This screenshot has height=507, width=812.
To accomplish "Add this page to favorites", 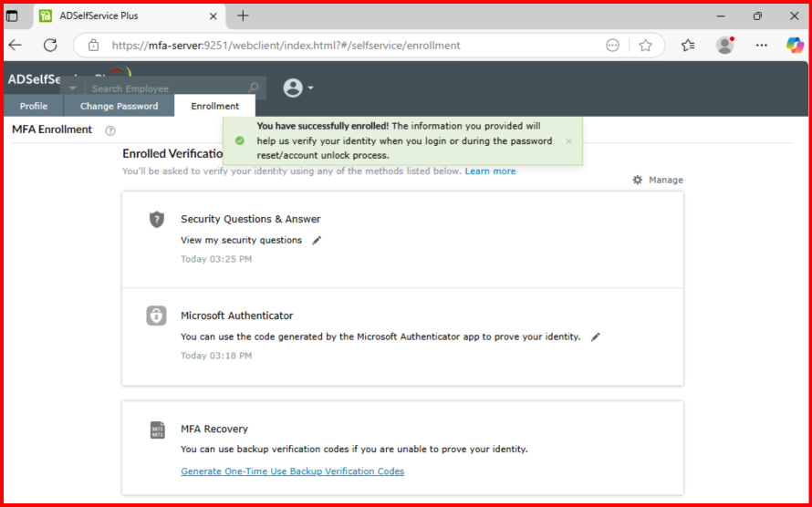I will (645, 46).
